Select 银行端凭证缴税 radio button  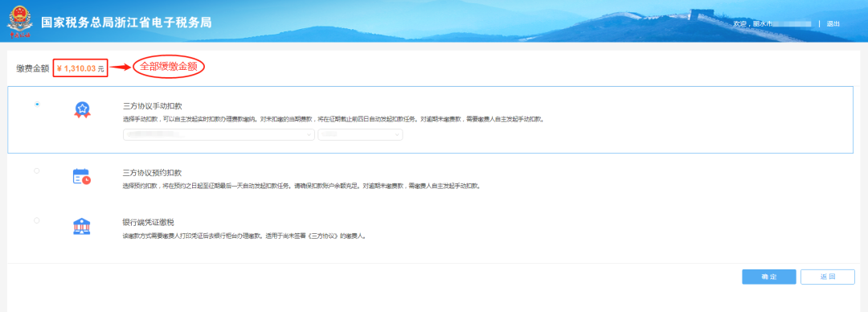click(37, 220)
